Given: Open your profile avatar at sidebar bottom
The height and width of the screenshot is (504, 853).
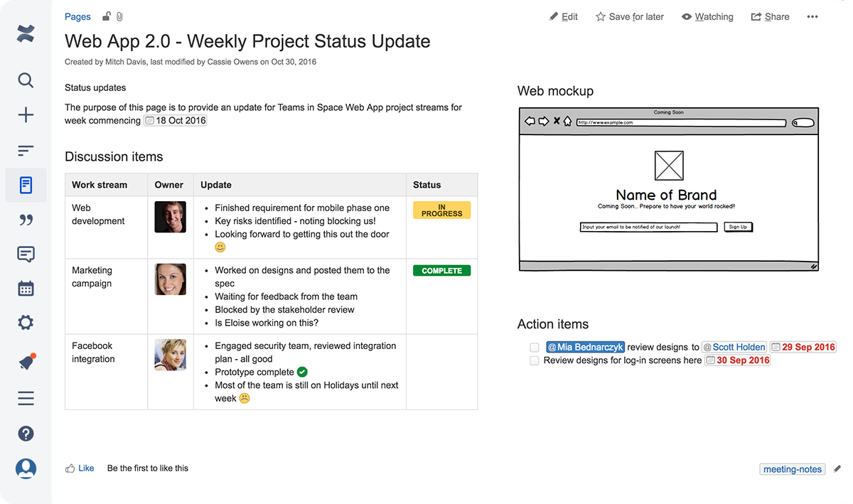Looking at the screenshot, I should pyautogui.click(x=26, y=468).
